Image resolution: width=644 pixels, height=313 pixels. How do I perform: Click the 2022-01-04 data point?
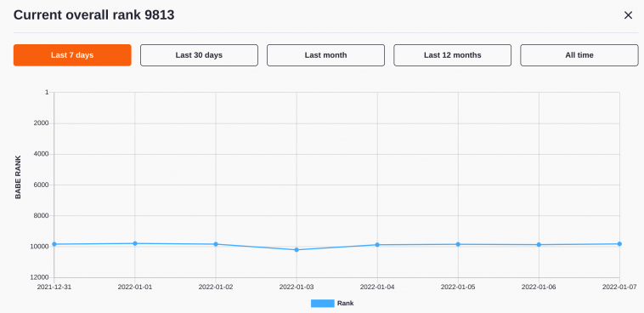point(377,245)
